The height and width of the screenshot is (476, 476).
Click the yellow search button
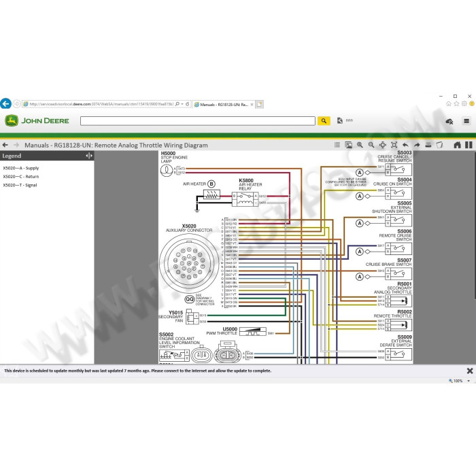tap(324, 121)
